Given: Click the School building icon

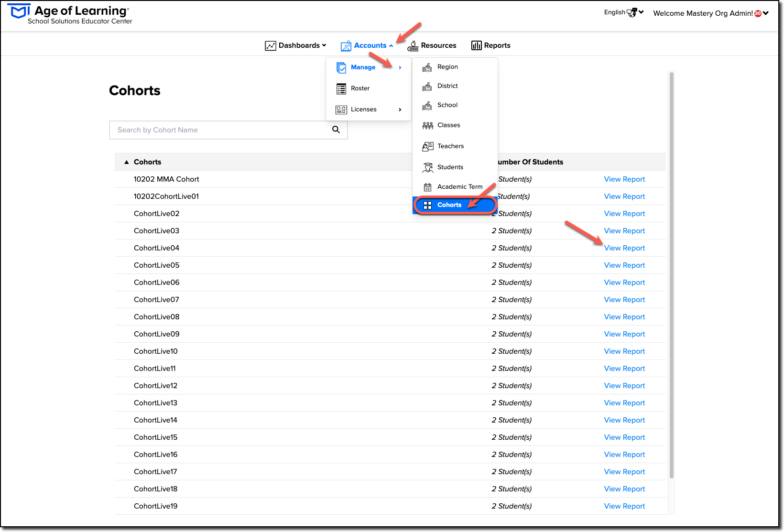Looking at the screenshot, I should tap(427, 106).
